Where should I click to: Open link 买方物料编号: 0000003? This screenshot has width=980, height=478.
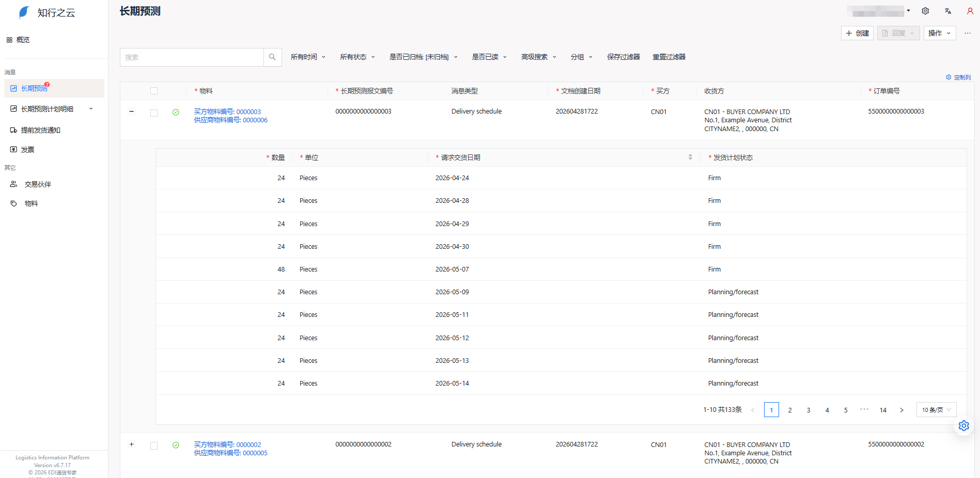(x=227, y=111)
